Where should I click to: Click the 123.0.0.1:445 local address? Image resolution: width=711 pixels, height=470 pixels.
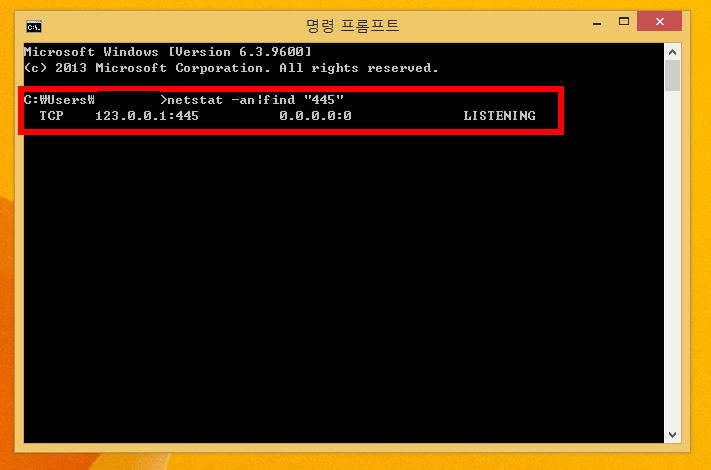[x=146, y=116]
